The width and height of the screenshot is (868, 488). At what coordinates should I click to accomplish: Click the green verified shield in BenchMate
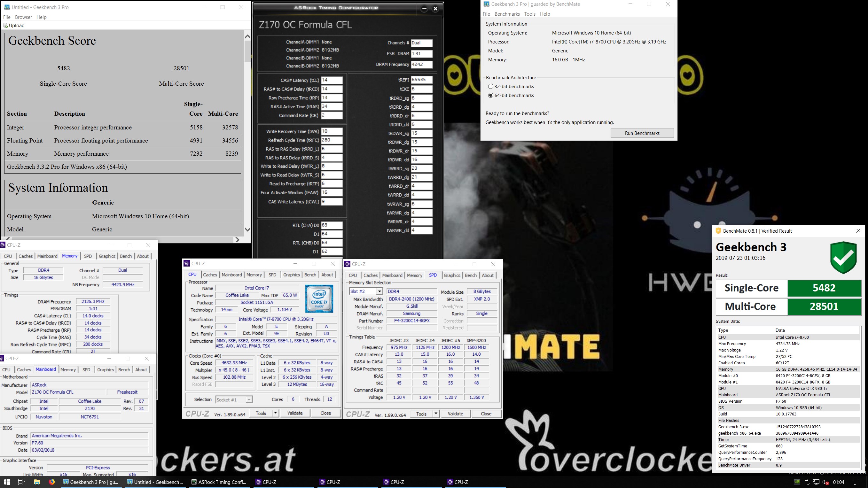[843, 257]
